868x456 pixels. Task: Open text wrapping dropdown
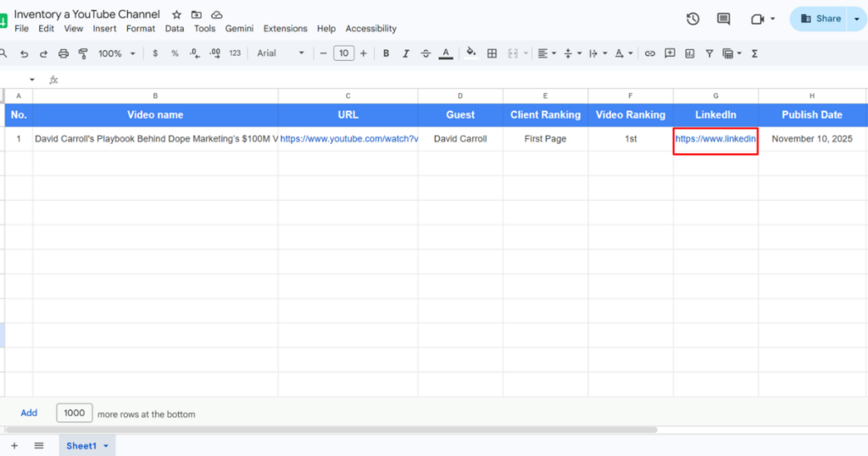click(598, 53)
